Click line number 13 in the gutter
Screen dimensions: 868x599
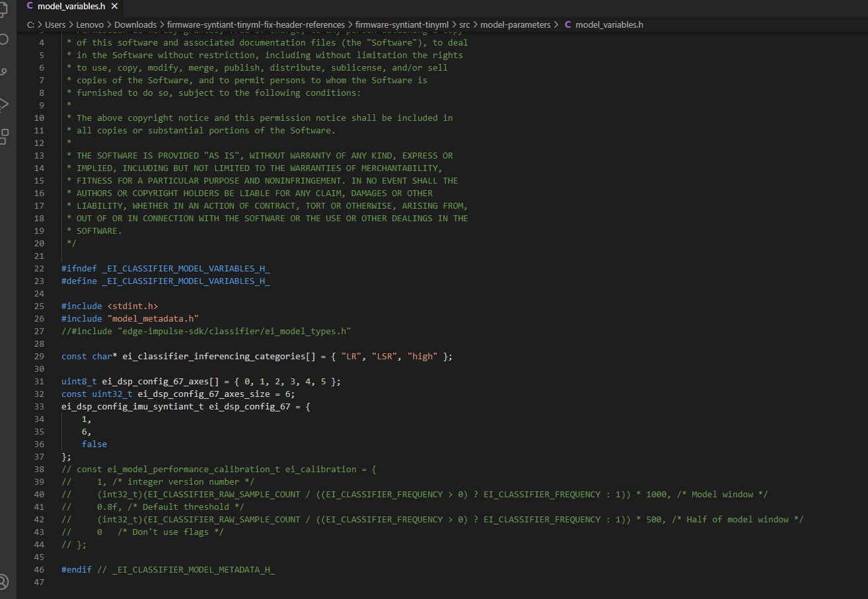[38, 155]
